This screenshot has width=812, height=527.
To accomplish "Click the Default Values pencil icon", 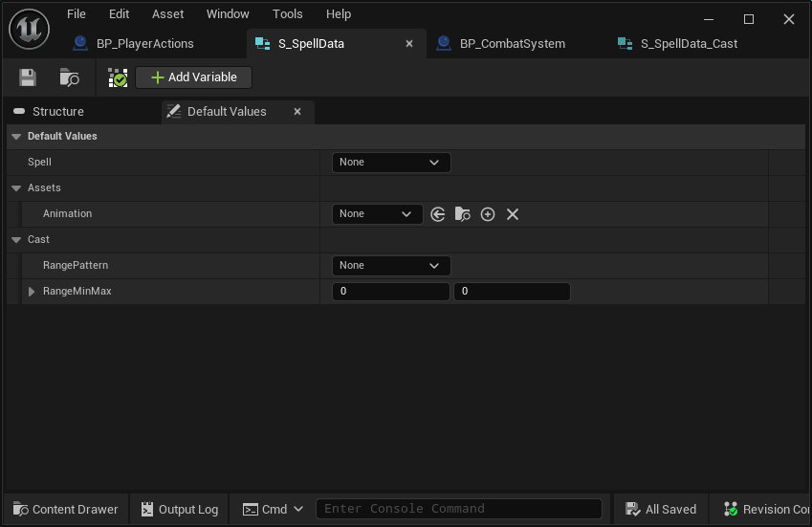I will (173, 111).
